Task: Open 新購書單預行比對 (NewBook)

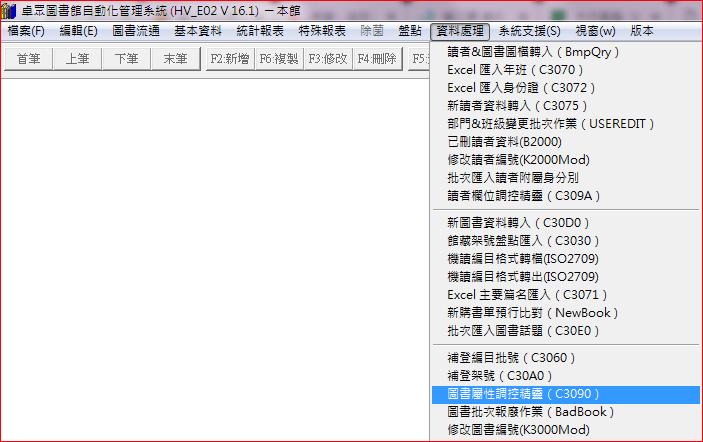Action: point(566,312)
